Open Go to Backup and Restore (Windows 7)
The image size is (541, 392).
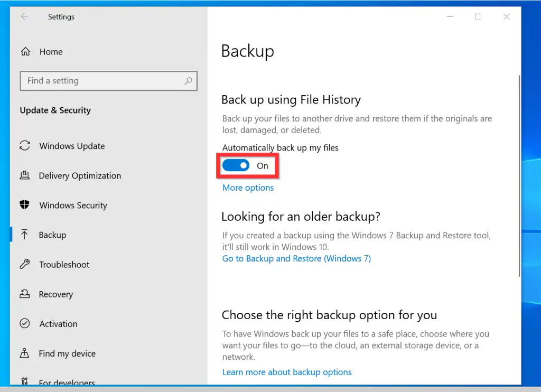pos(296,258)
